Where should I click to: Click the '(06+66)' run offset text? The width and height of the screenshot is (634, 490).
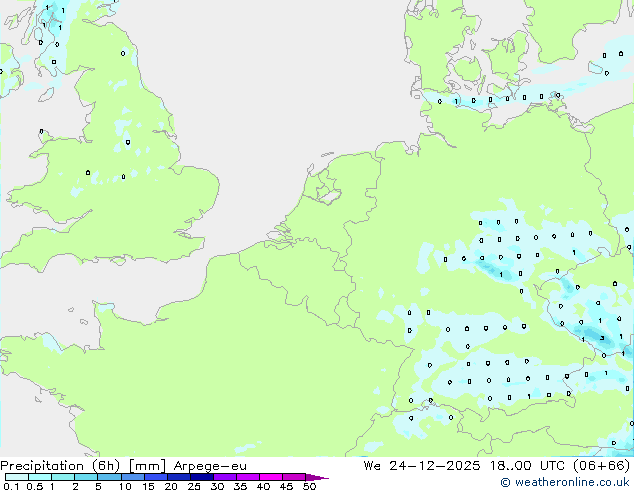[601, 465]
